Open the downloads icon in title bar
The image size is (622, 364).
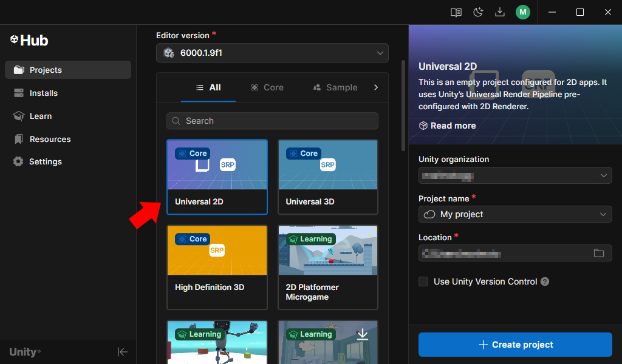[x=500, y=12]
